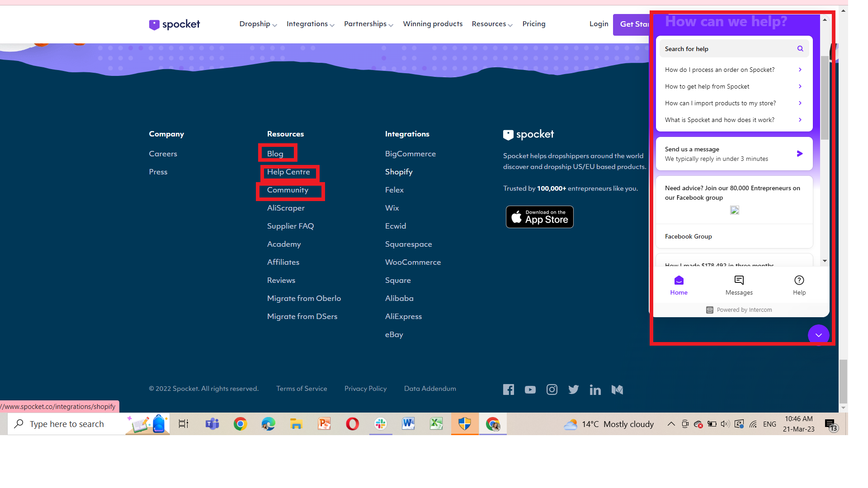Open the AliScraper footer link

[x=286, y=208]
